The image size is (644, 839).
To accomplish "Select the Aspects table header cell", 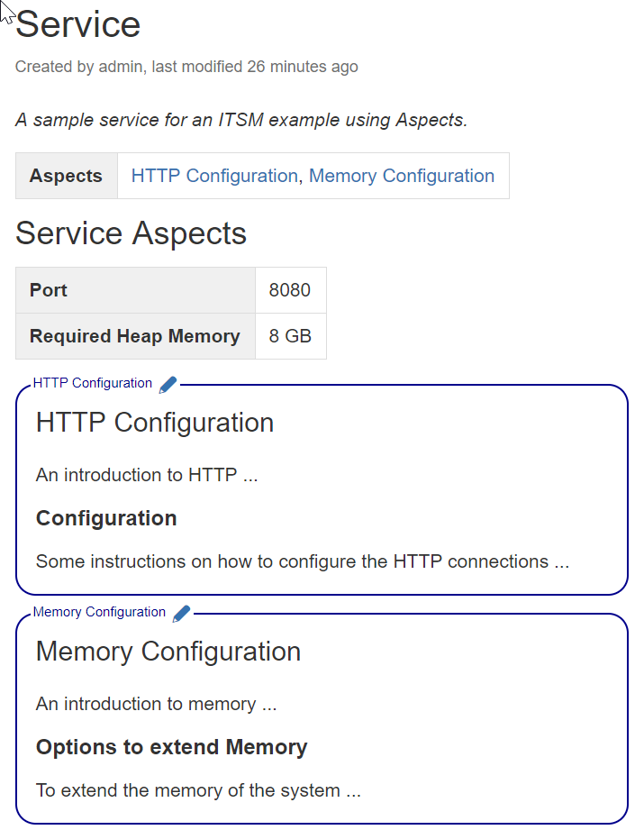I will click(x=66, y=176).
